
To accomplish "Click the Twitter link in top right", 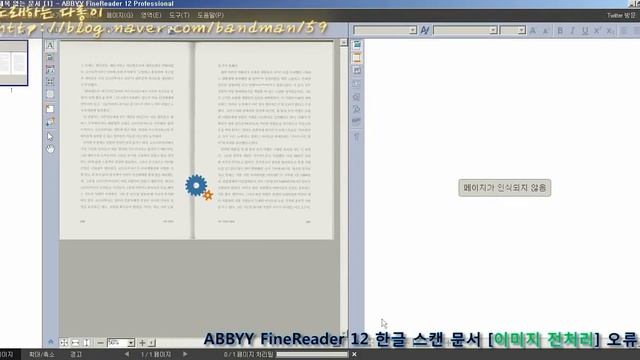I will pos(621,16).
